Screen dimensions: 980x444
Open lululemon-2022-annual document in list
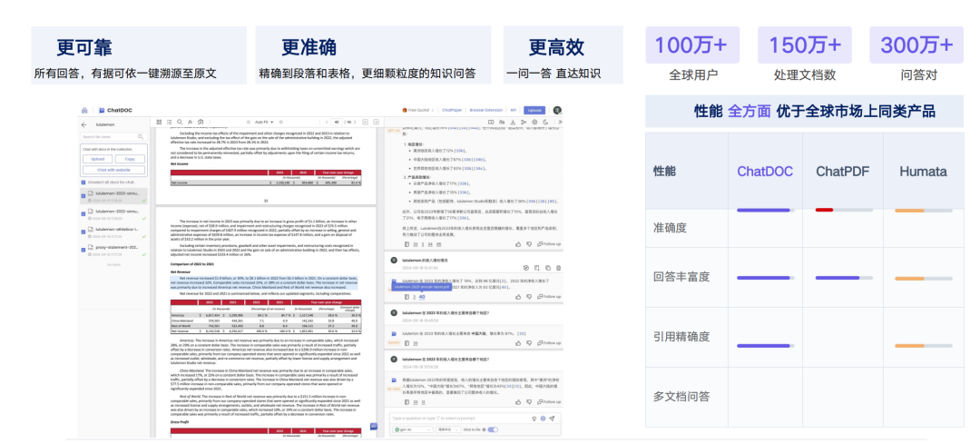[113, 215]
